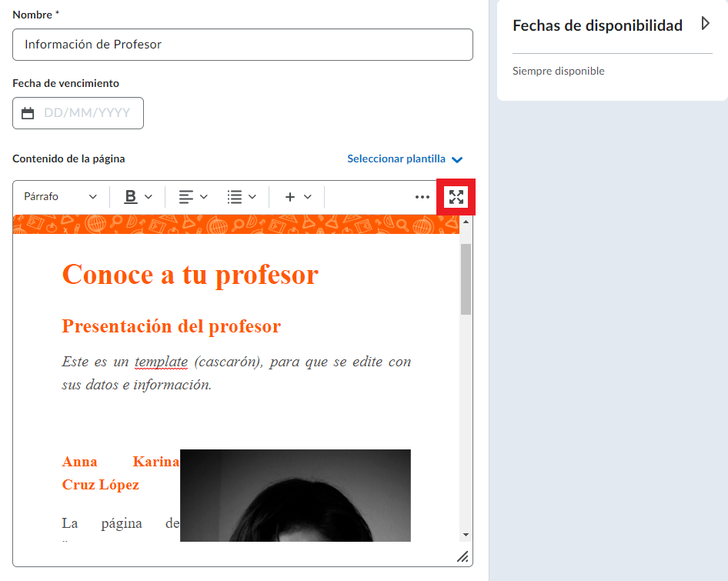
Task: Expand the alignment options arrow
Action: 204,197
